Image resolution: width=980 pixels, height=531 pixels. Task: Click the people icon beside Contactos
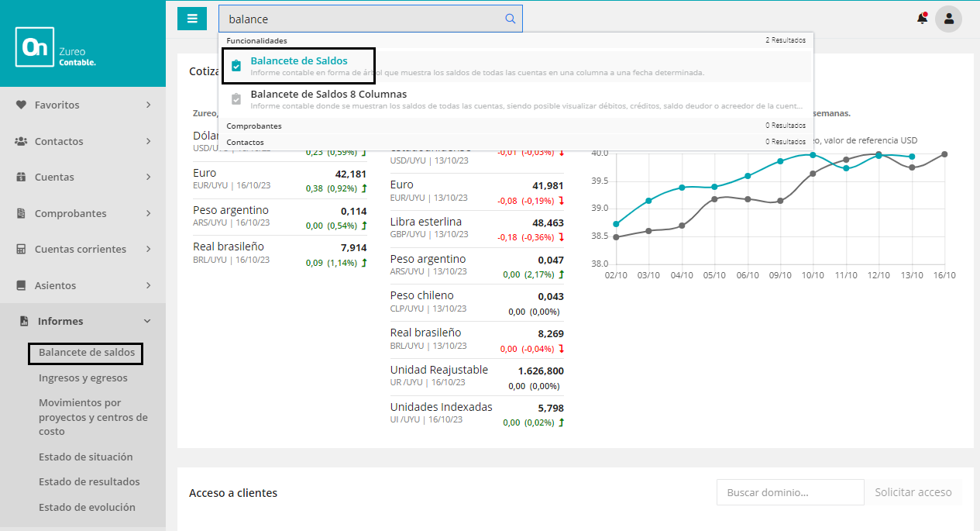[21, 141]
